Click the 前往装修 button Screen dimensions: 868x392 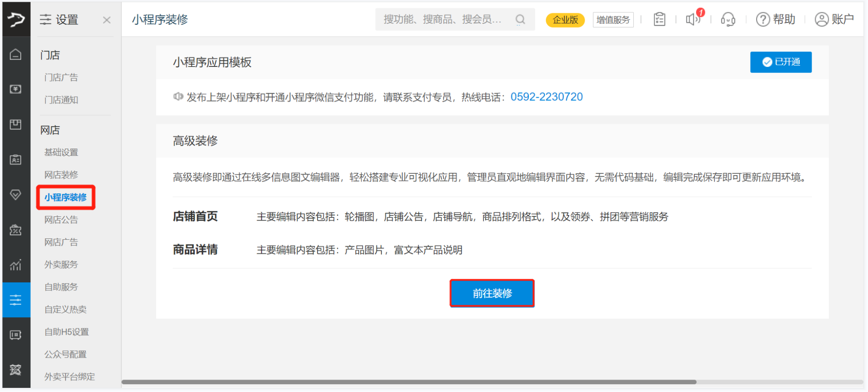point(492,293)
